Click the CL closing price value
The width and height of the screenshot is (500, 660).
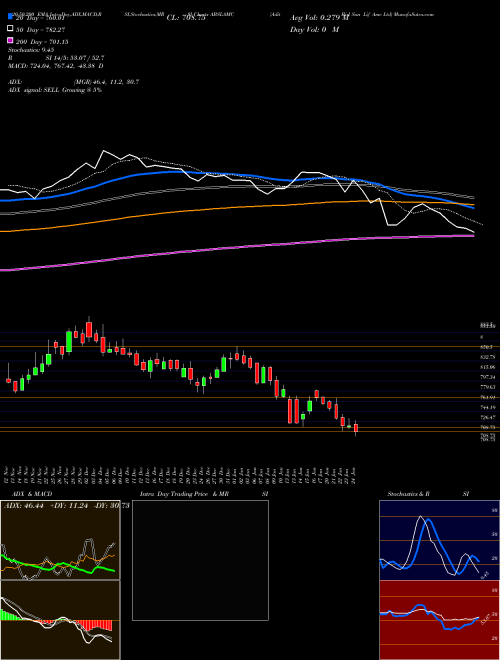pyautogui.click(x=186, y=18)
